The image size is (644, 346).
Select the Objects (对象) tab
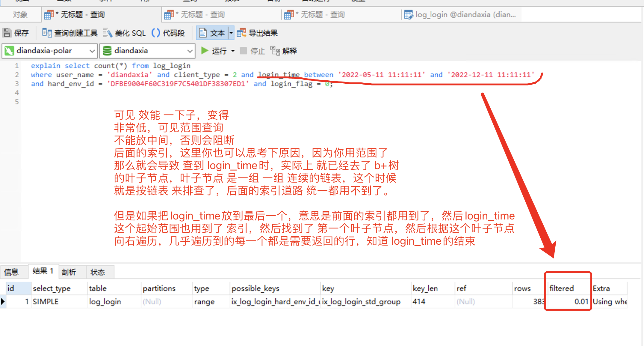click(20, 15)
